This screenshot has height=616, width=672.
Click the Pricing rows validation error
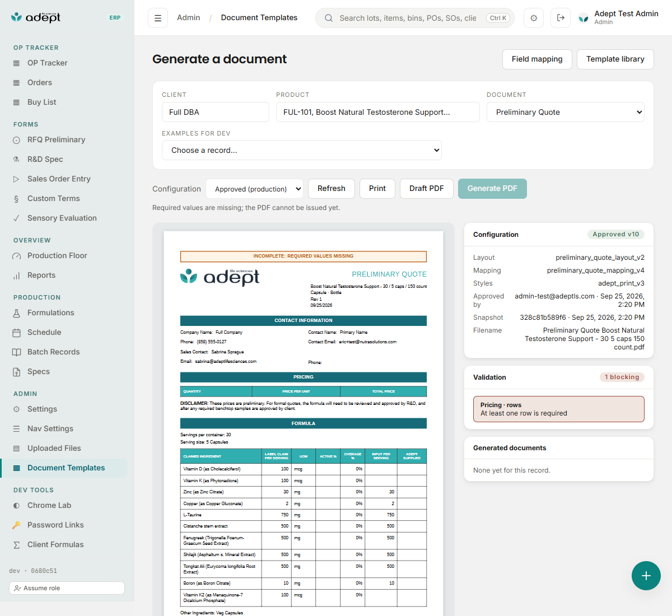point(559,409)
